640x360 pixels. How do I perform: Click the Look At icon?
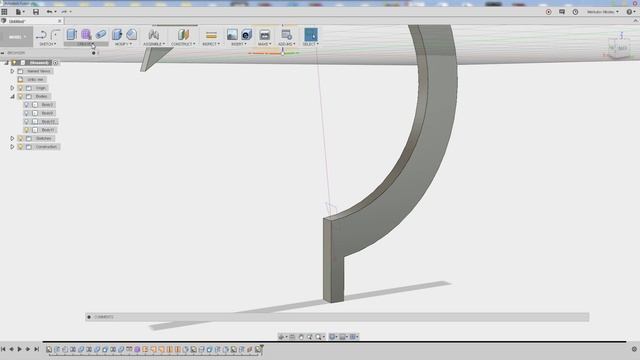tap(292, 337)
